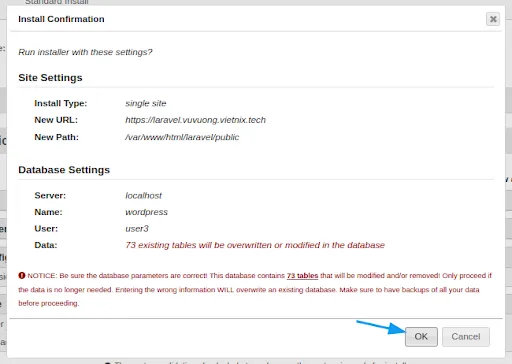Image resolution: width=512 pixels, height=364 pixels.
Task: Click the red notice warning icon
Action: click(x=22, y=276)
